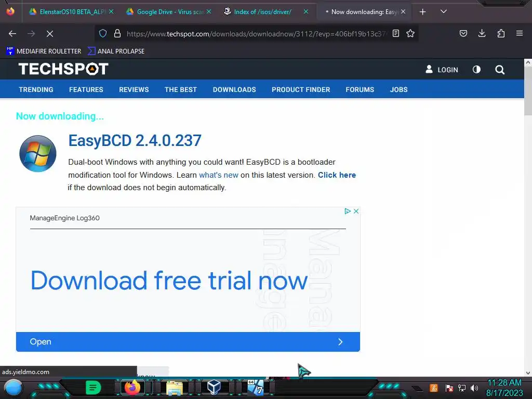Open the FEATURES section
Screen dimensions: 532x399
tap(86, 89)
